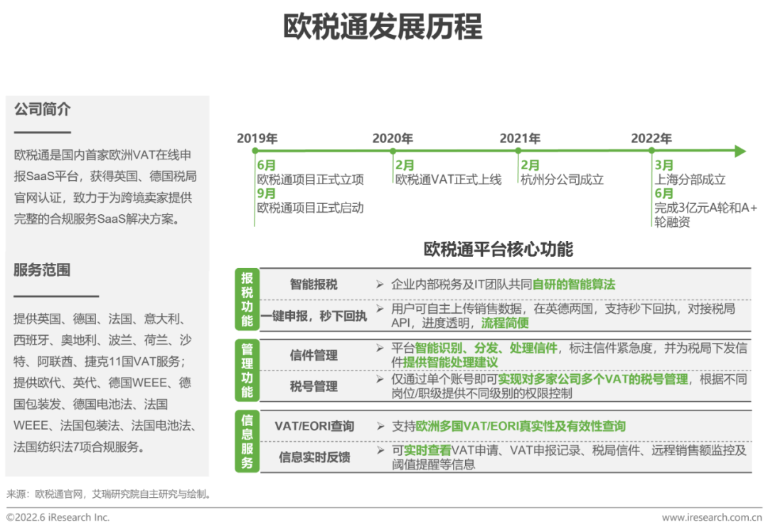Click green text 智能识别、分发、处理信件
Screen dimensions: 768x532
coord(486,349)
